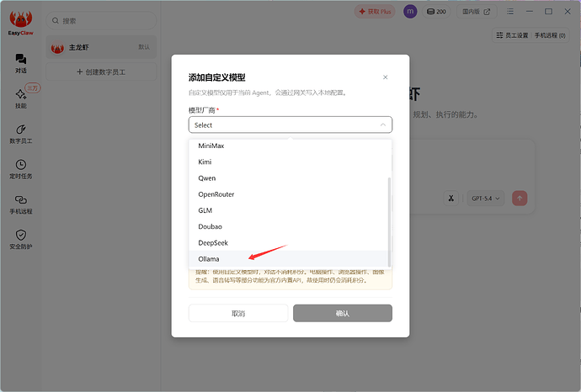Click the 确认 confirm button
Screen dimensions: 581x392
coord(343,313)
